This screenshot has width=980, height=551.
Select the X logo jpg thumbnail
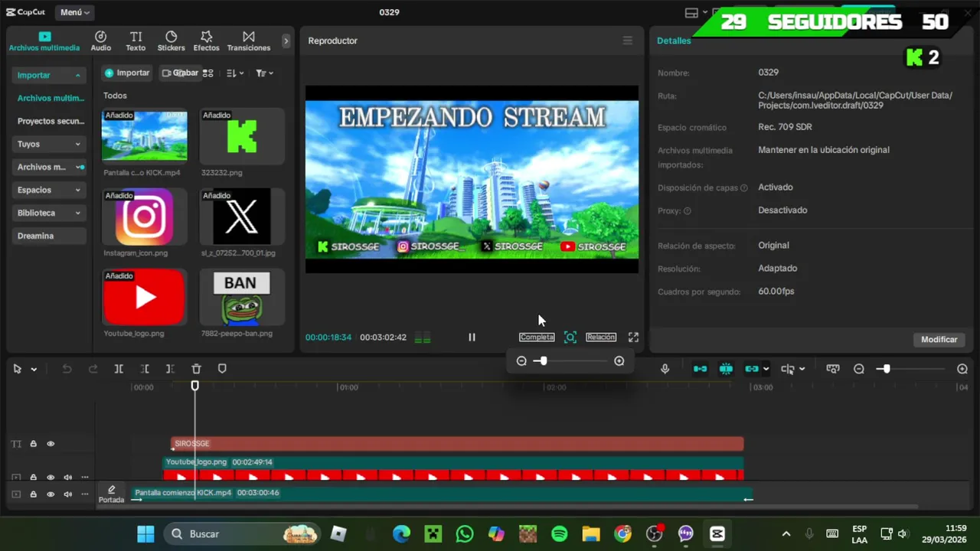pyautogui.click(x=242, y=217)
